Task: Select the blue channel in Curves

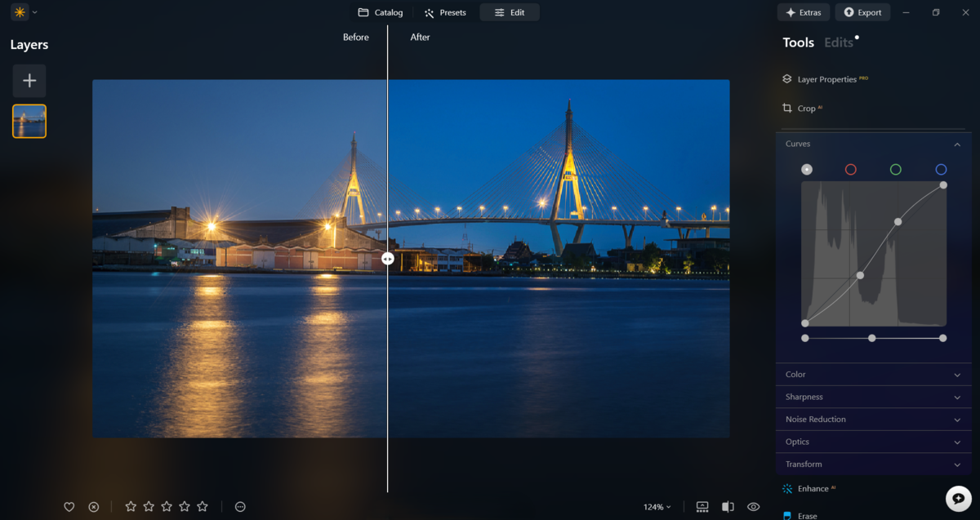Action: (941, 169)
